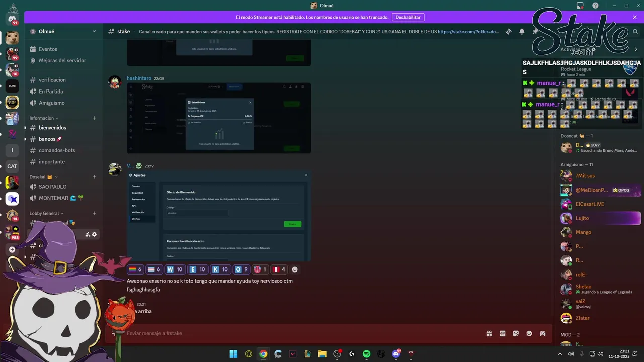Open the verificacion channel
The height and width of the screenshot is (362, 644).
[x=64, y=80]
